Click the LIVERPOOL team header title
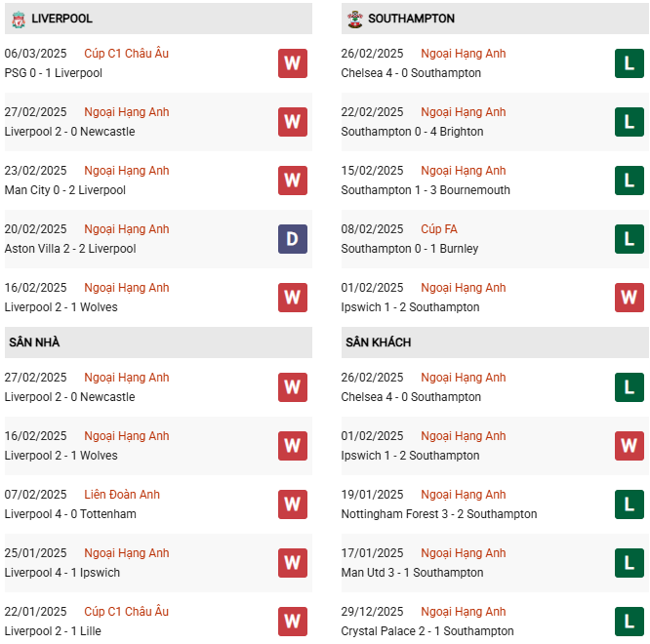The width and height of the screenshot is (650, 644). point(61,19)
